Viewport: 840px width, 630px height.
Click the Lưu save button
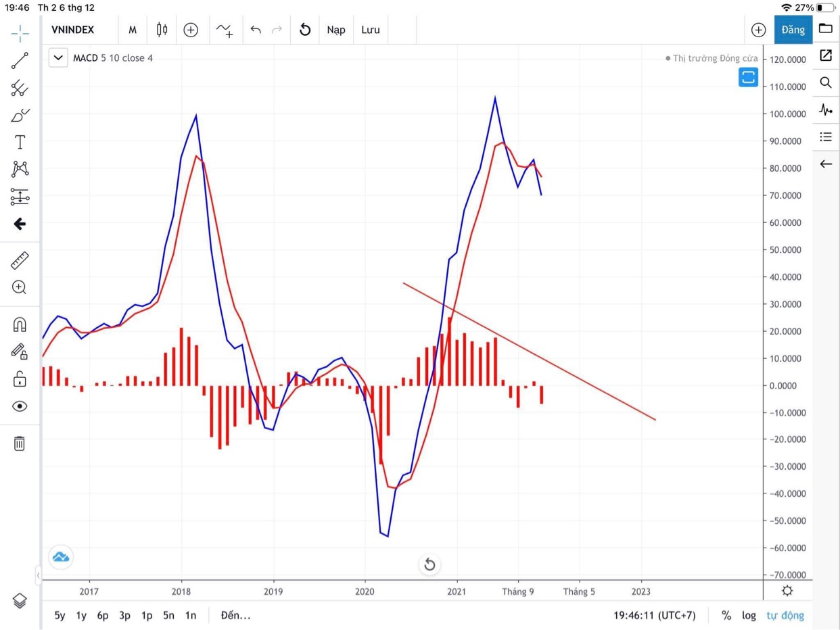371,30
